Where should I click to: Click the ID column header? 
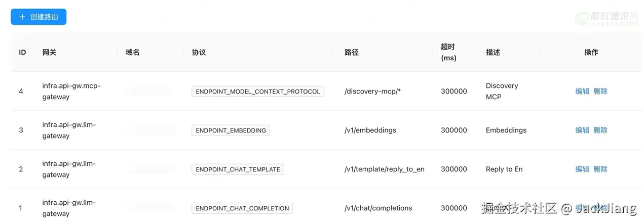[22, 52]
